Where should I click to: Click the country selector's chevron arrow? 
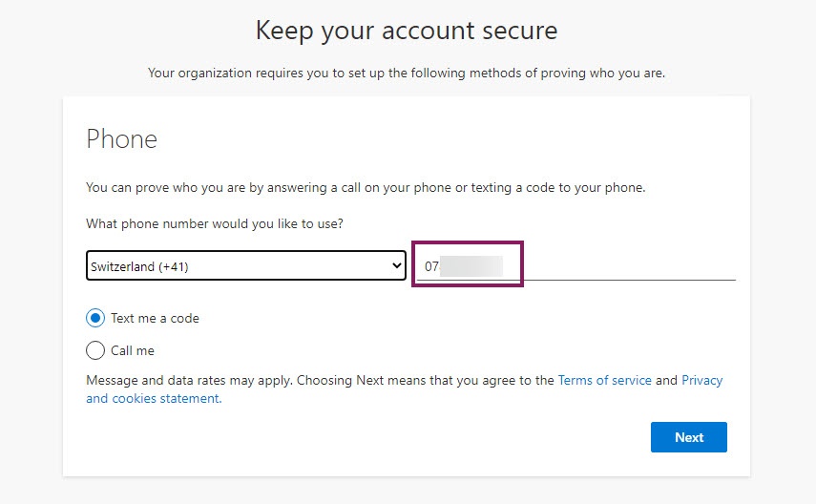pyautogui.click(x=397, y=266)
